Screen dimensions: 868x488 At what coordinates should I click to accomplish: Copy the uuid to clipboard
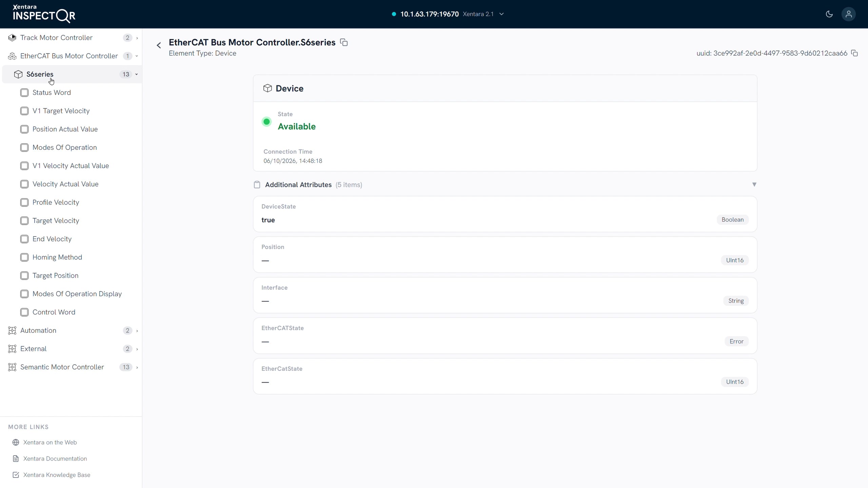[855, 53]
